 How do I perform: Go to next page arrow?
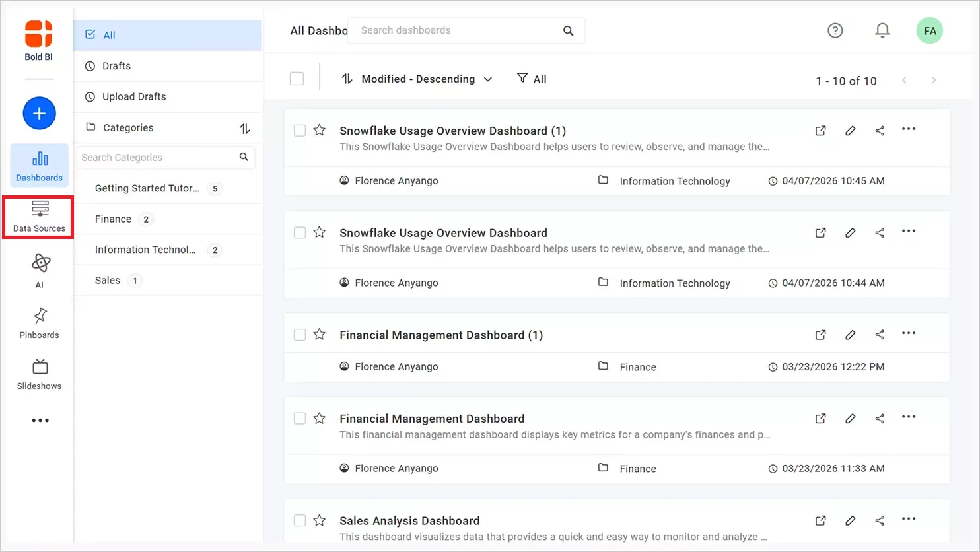coord(933,80)
